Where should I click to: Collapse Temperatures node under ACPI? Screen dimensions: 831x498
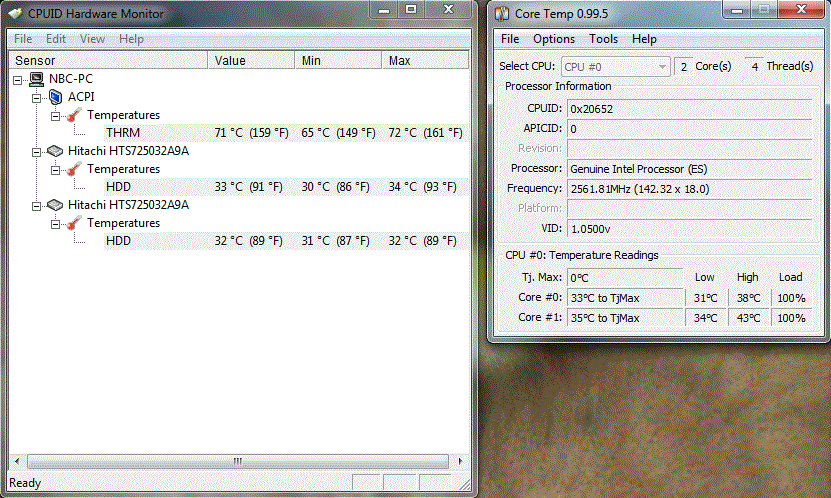(x=56, y=116)
